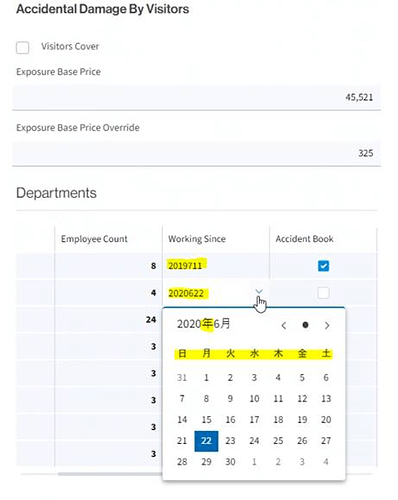The image size is (398, 500).
Task: Go to previous month in calendar
Action: (284, 325)
